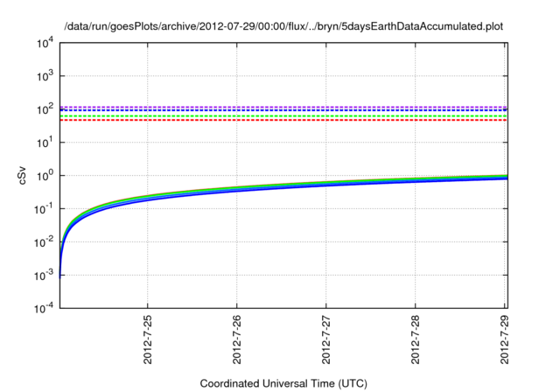Click the 10^-3 y-axis tick label

click(x=44, y=276)
